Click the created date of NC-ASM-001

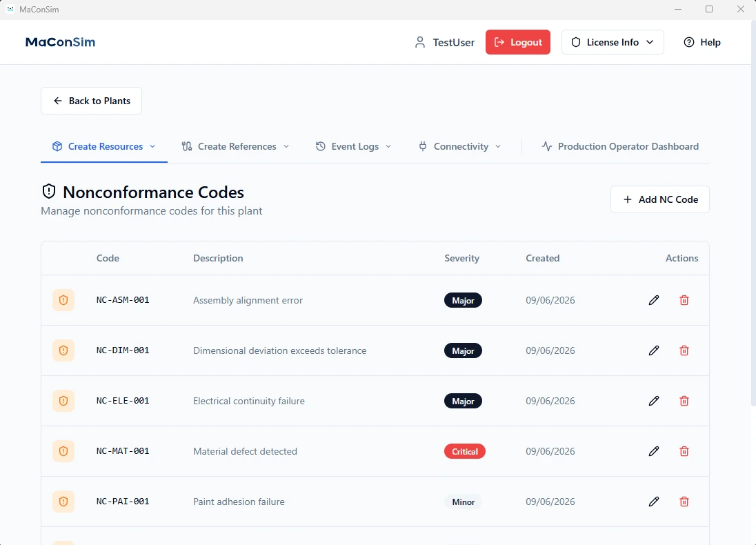coord(550,300)
